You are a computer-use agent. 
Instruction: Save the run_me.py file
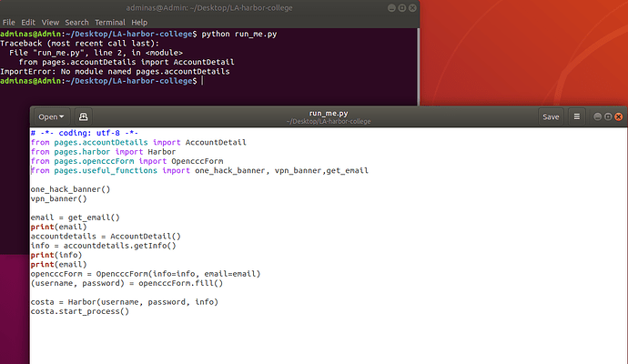551,116
